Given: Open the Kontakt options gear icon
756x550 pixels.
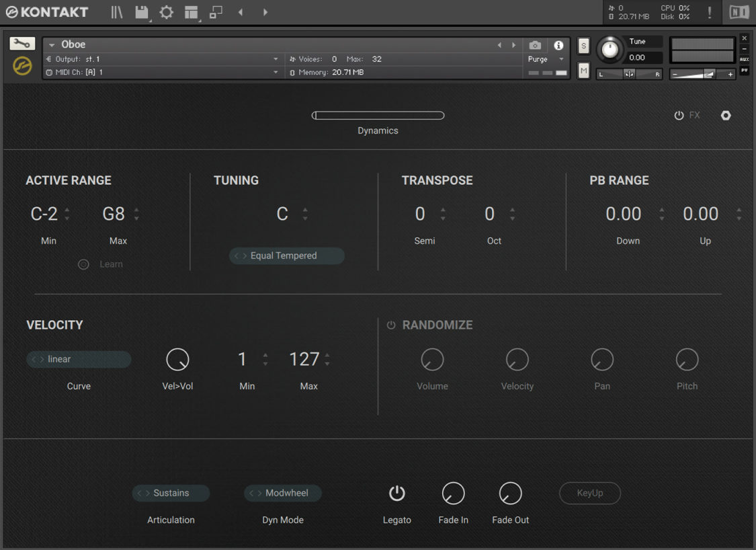Looking at the screenshot, I should 166,11.
